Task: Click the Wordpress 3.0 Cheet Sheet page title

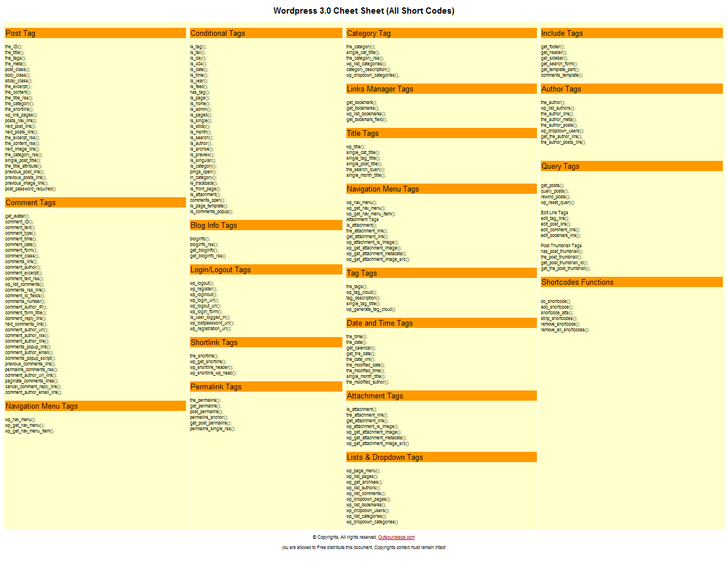Action: pyautogui.click(x=364, y=11)
